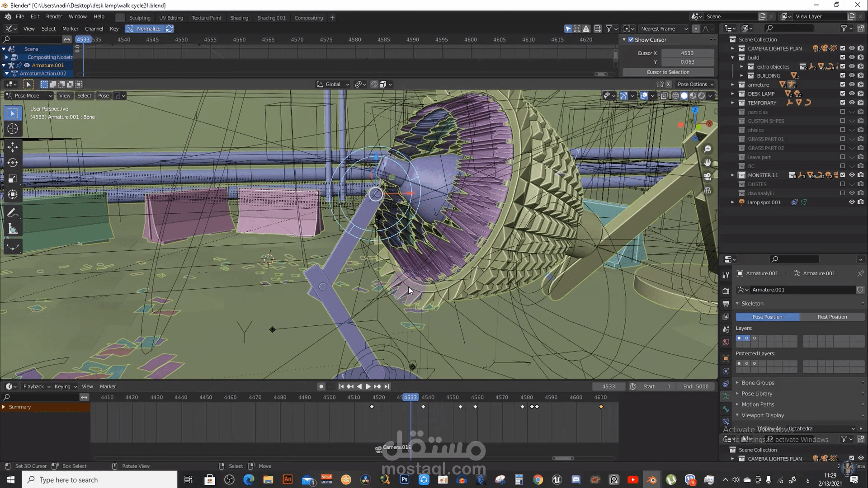
Task: Open the Render menu
Action: [54, 16]
